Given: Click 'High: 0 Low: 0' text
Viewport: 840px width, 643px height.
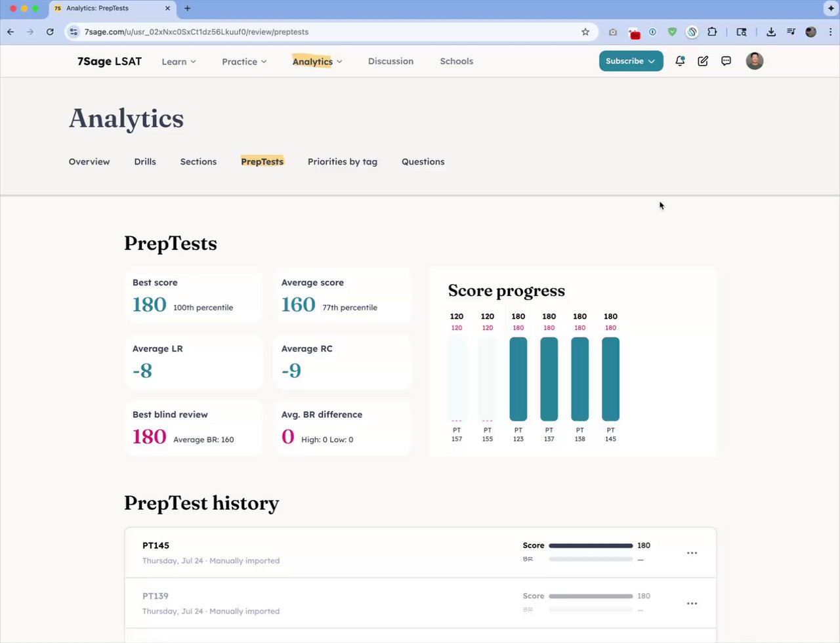Looking at the screenshot, I should (x=327, y=440).
